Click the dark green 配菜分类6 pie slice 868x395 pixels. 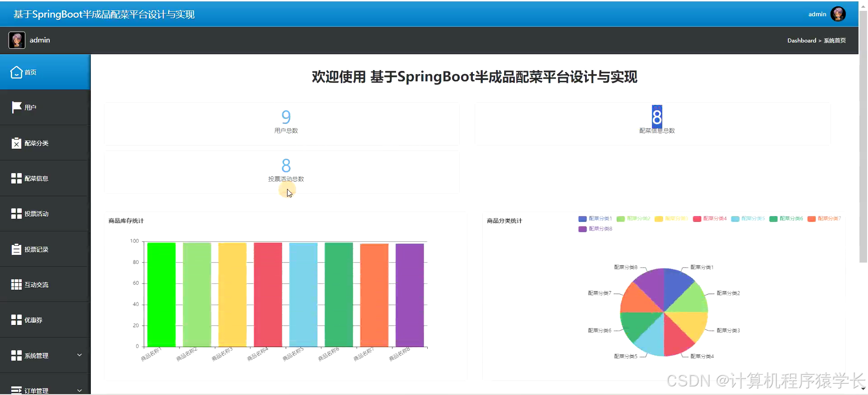637,324
